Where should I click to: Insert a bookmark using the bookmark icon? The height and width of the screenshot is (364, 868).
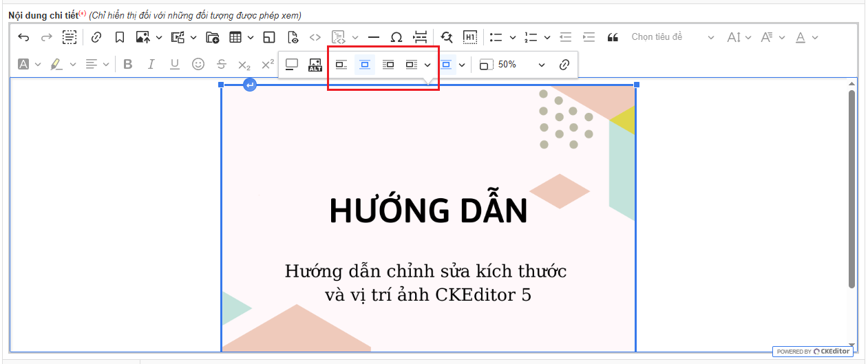[119, 37]
